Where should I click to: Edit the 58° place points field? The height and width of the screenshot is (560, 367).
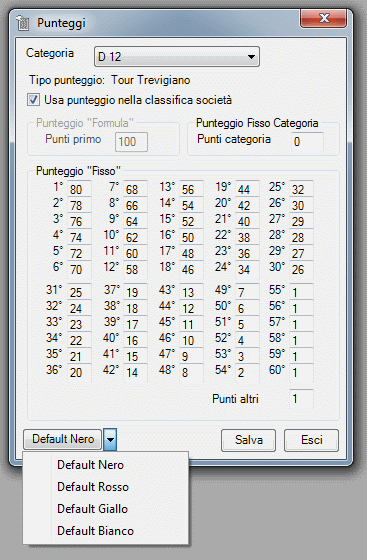(x=301, y=340)
